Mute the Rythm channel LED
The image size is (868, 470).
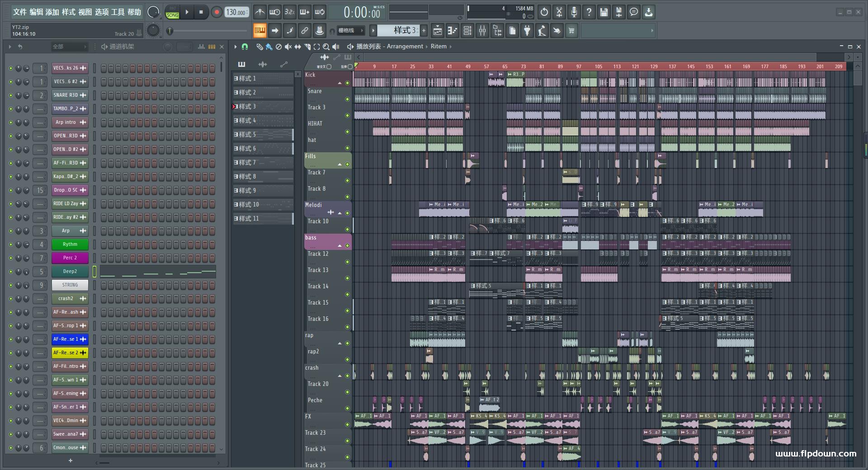[x=11, y=244]
